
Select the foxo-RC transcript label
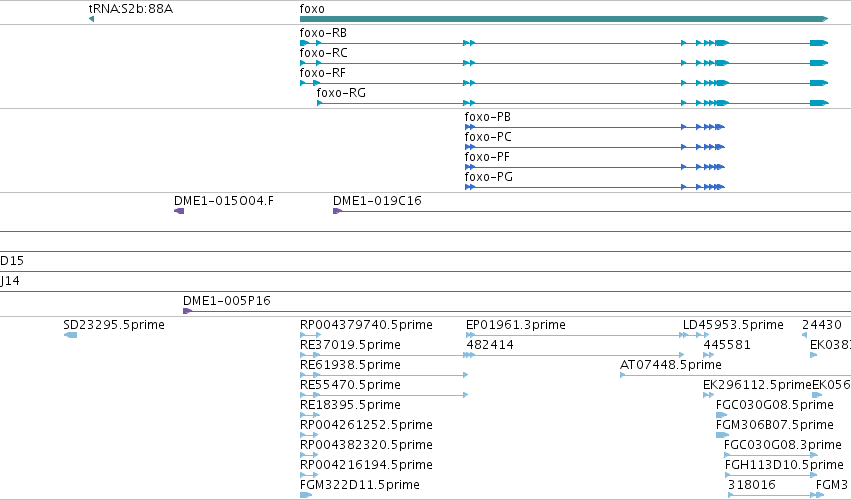(x=323, y=53)
